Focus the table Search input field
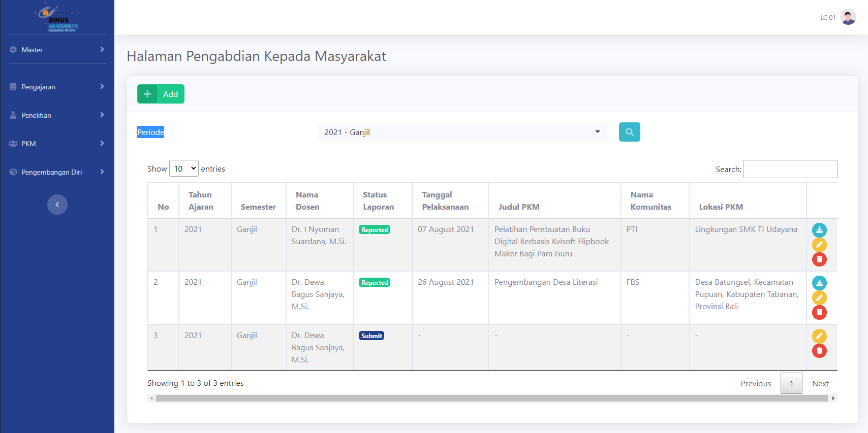 [790, 169]
